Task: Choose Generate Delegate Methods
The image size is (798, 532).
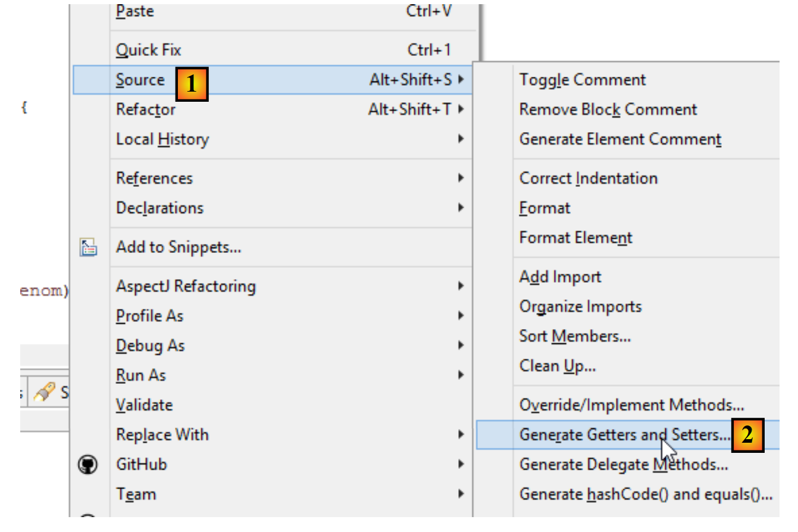Action: click(x=623, y=464)
